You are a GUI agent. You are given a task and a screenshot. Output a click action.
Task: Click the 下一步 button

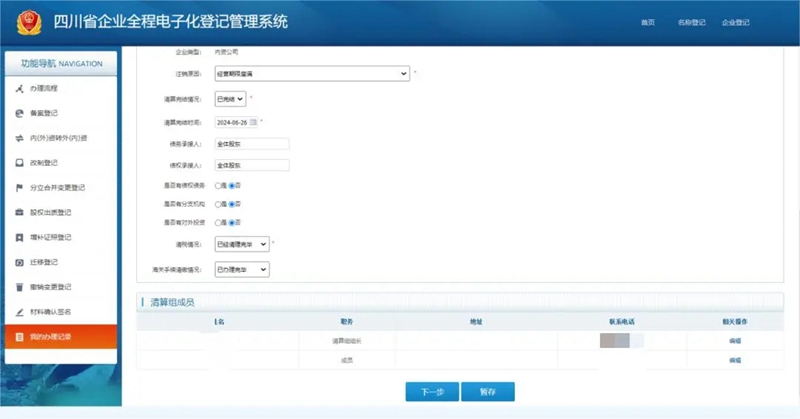pos(432,392)
